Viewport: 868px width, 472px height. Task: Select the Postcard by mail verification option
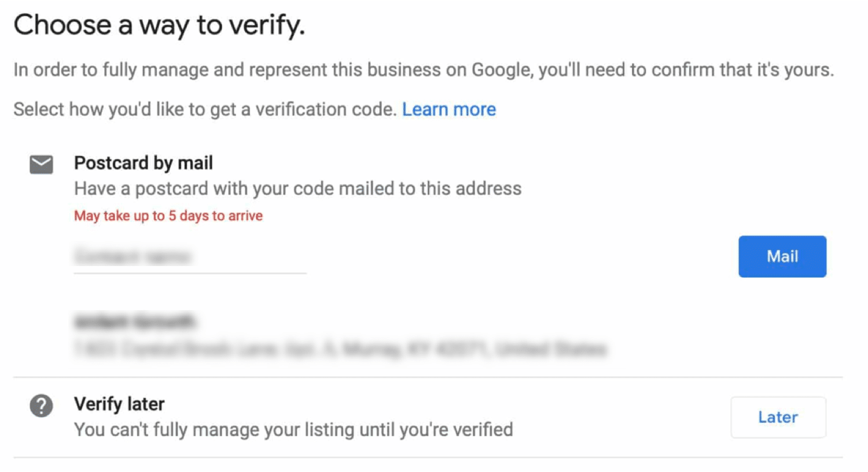(143, 163)
